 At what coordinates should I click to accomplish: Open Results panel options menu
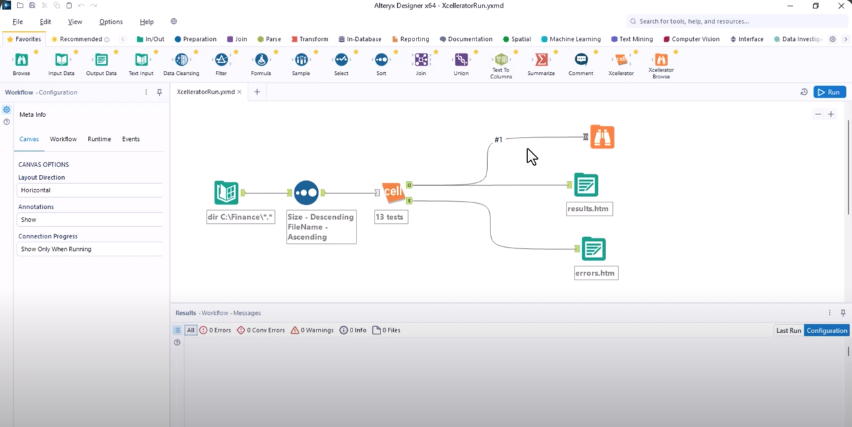pyautogui.click(x=830, y=313)
